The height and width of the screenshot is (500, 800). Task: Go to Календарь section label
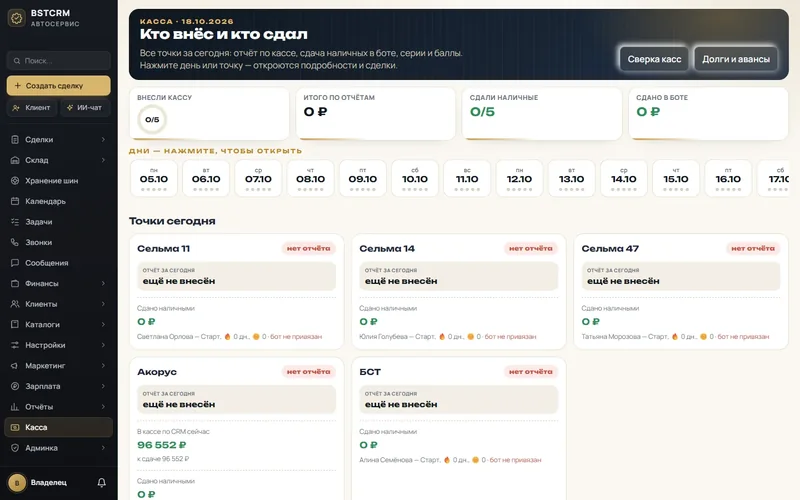click(45, 201)
